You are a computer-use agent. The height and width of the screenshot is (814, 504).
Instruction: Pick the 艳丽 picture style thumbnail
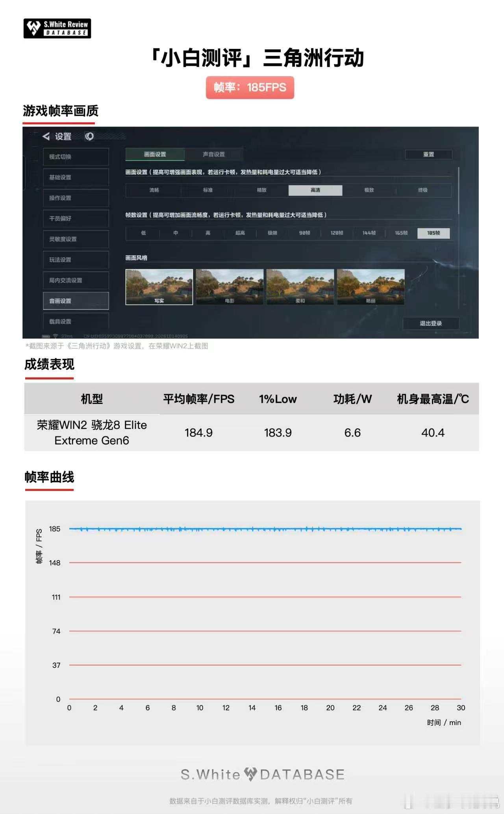click(x=371, y=287)
